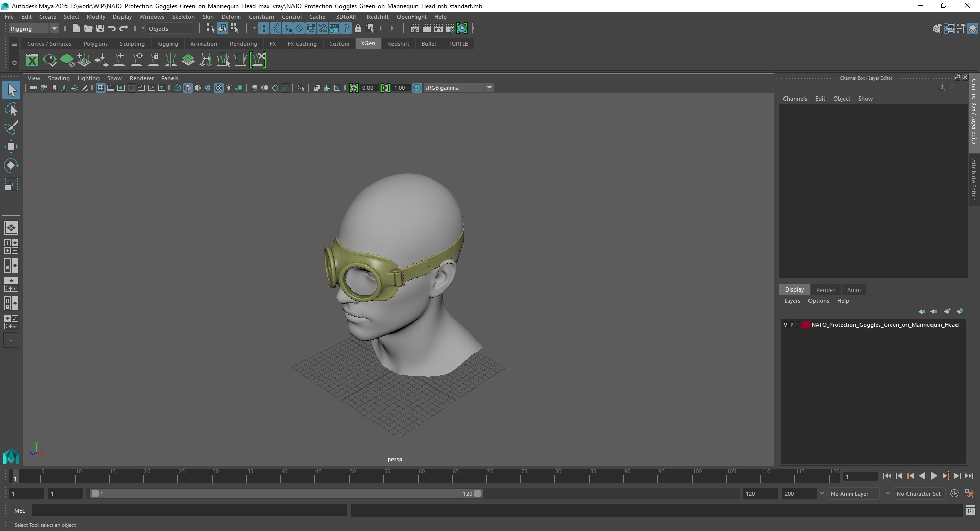Redo the last action
Screen dimensions: 980x531
(124, 29)
